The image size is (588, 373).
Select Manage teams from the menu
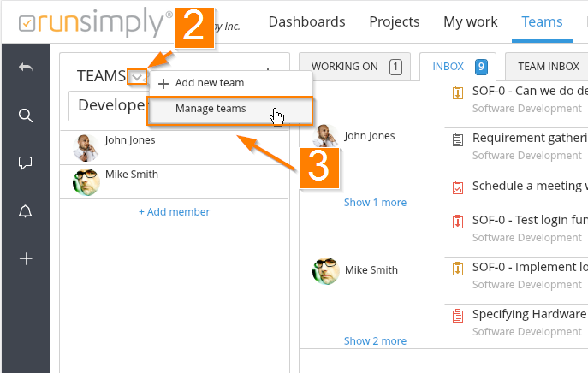pyautogui.click(x=211, y=109)
